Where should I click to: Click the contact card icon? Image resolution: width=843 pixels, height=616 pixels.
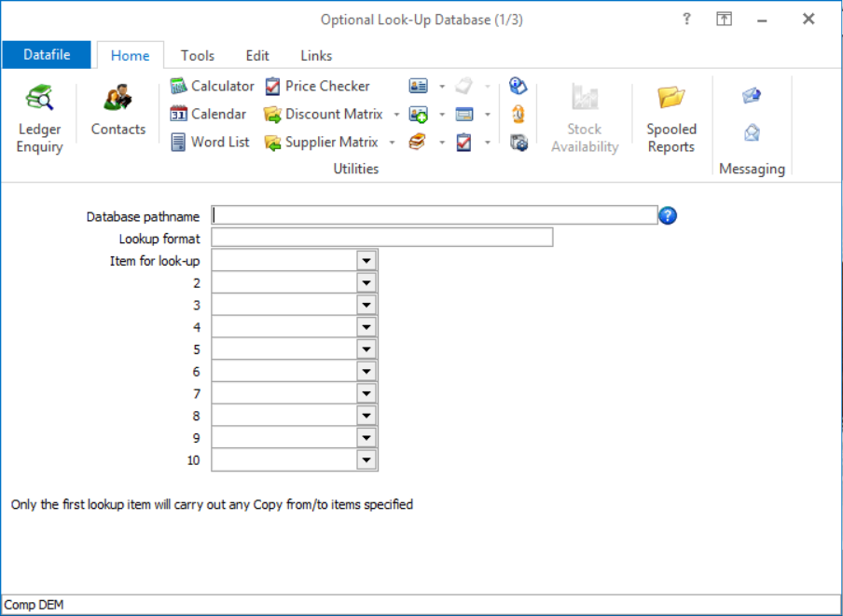coord(419,86)
